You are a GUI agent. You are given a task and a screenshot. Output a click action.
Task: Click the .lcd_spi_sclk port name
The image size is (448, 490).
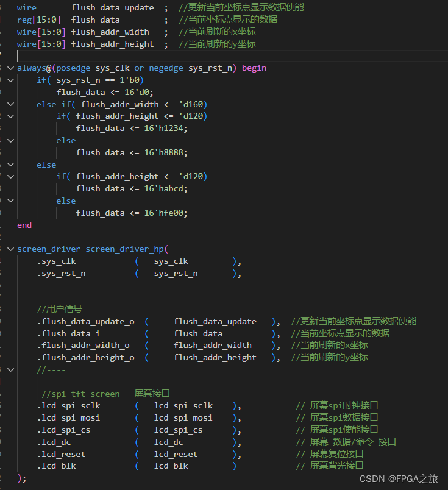click(x=68, y=406)
